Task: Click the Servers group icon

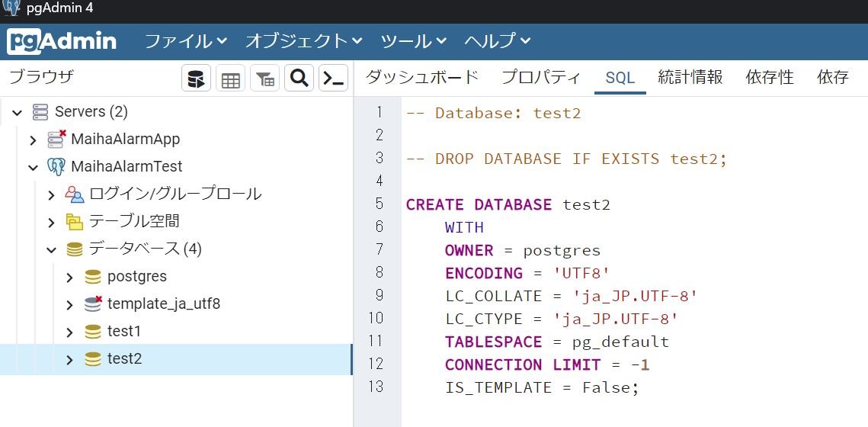Action: (x=40, y=112)
